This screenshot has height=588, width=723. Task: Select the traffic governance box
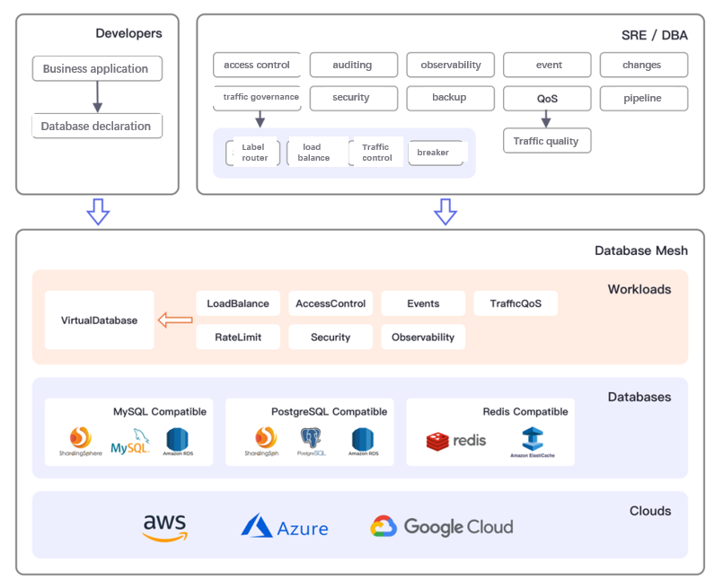pos(257,98)
